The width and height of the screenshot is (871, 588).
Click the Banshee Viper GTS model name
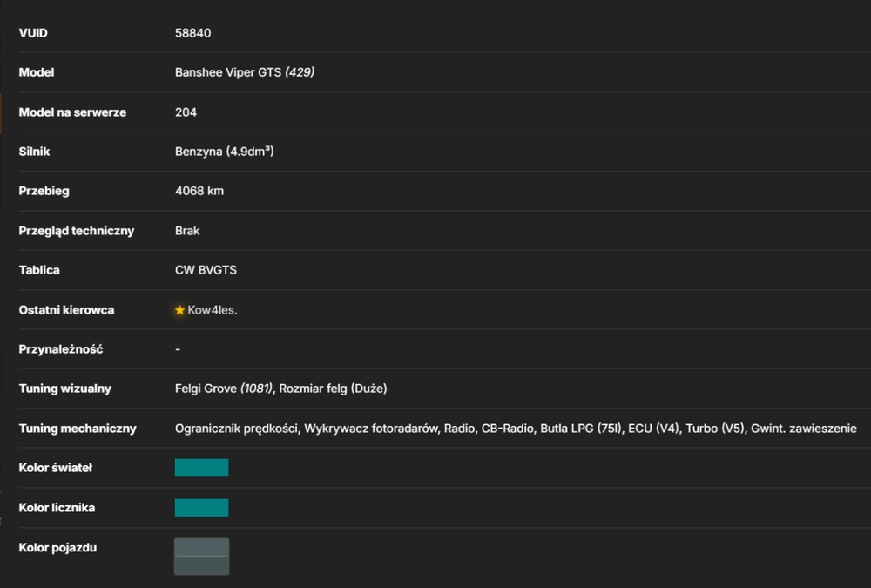tap(228, 72)
